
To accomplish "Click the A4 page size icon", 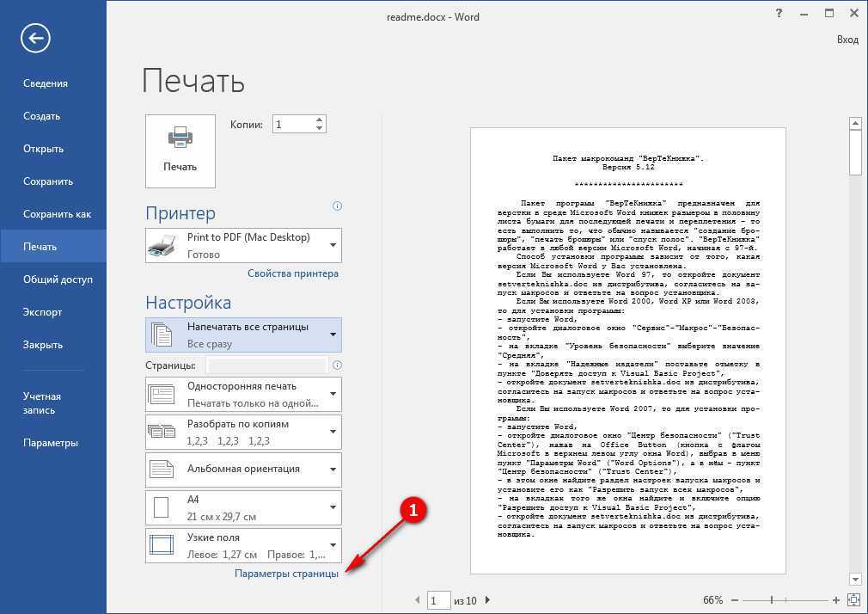I will tap(161, 507).
